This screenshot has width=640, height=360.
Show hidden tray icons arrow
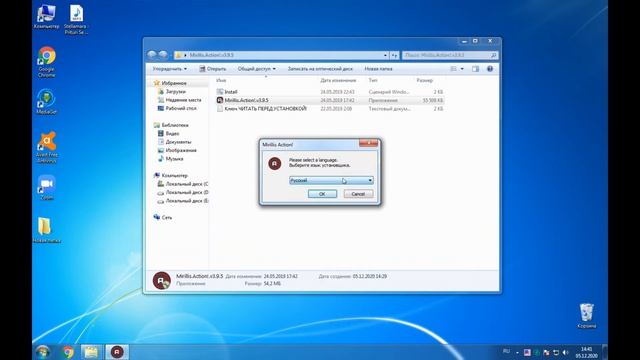[517, 352]
